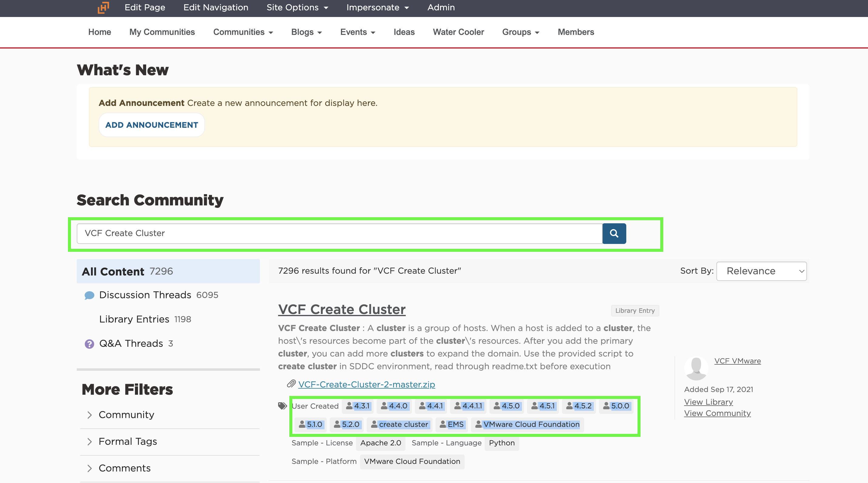Click into the search community text field
This screenshot has height=483, width=868.
coord(339,233)
